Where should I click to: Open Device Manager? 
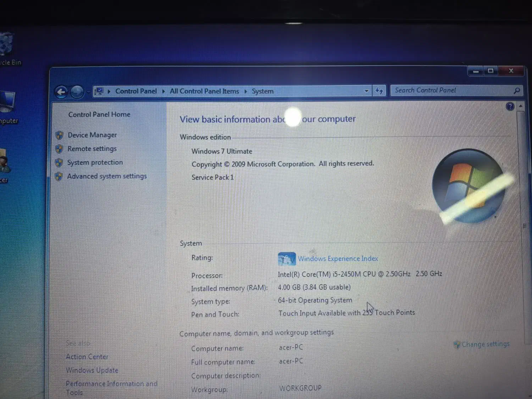click(x=92, y=135)
